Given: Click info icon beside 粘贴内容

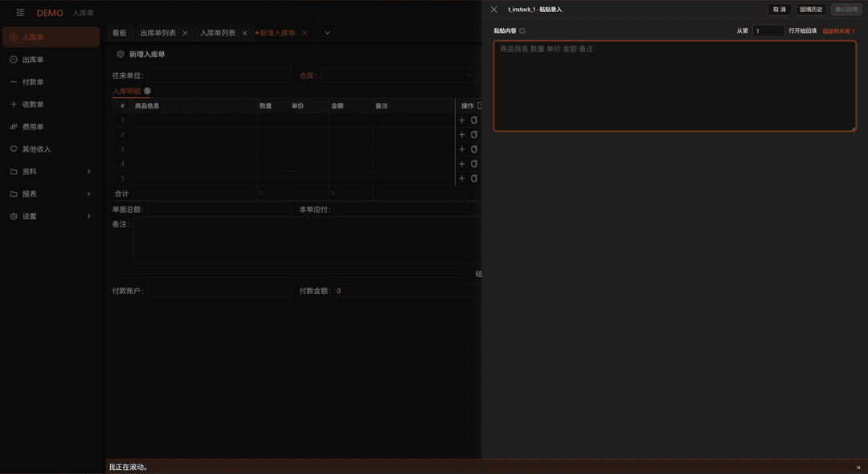Looking at the screenshot, I should (x=522, y=31).
